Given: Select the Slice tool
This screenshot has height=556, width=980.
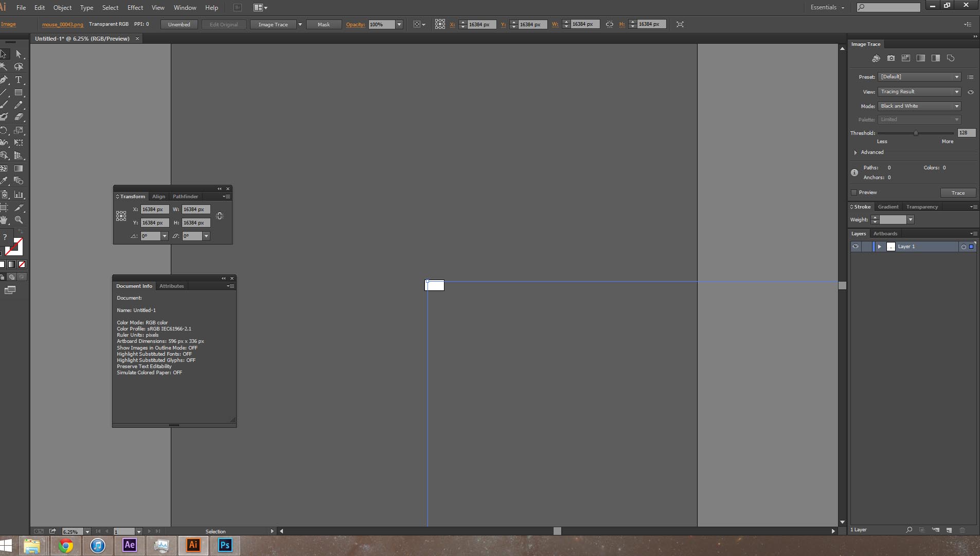Looking at the screenshot, I should (19, 207).
